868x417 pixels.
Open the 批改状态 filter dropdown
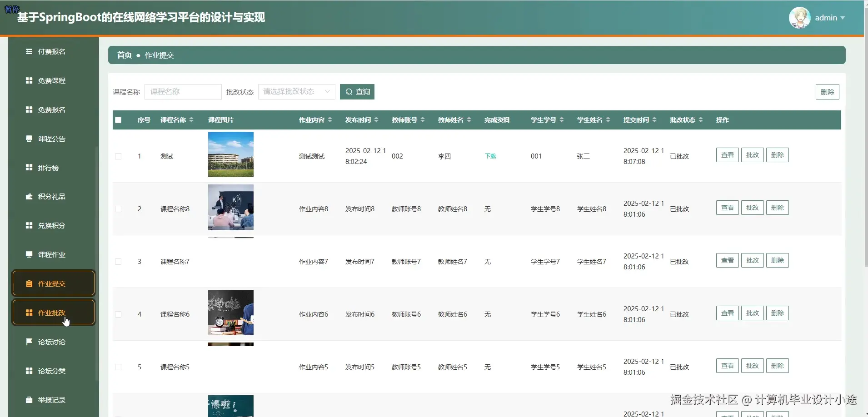(297, 92)
